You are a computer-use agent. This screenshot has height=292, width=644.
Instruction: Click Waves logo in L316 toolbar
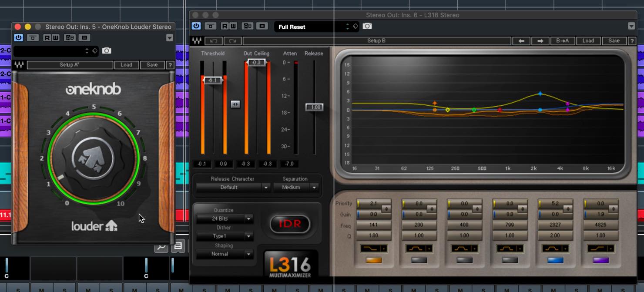197,41
